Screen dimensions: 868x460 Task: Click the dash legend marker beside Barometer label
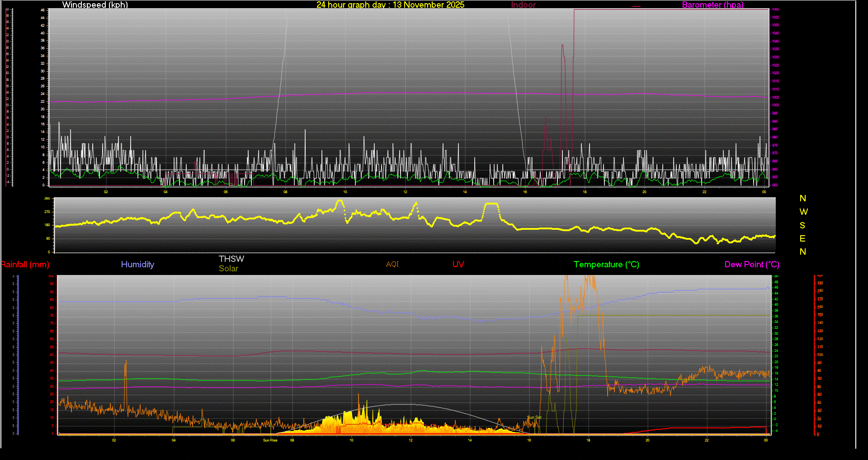[x=637, y=6]
